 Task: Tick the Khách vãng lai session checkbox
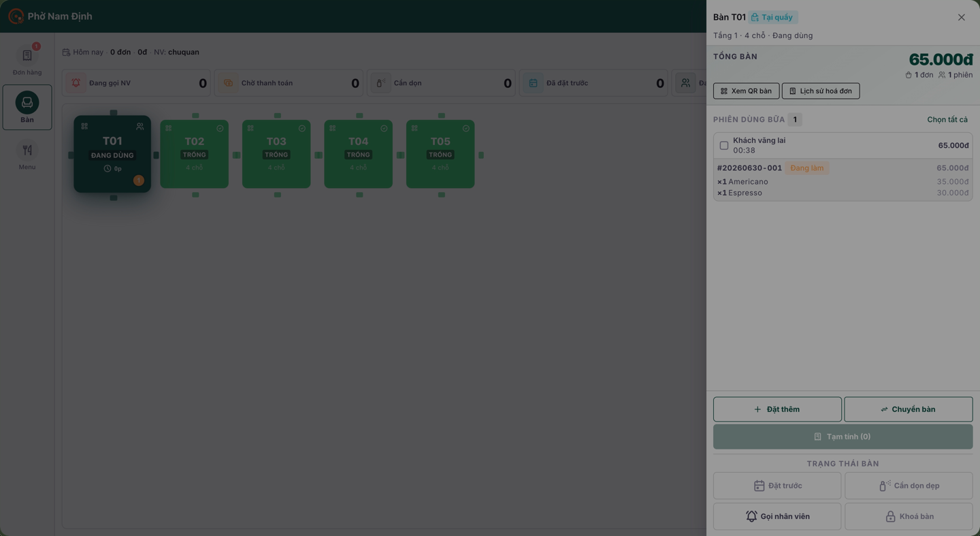[x=724, y=145]
